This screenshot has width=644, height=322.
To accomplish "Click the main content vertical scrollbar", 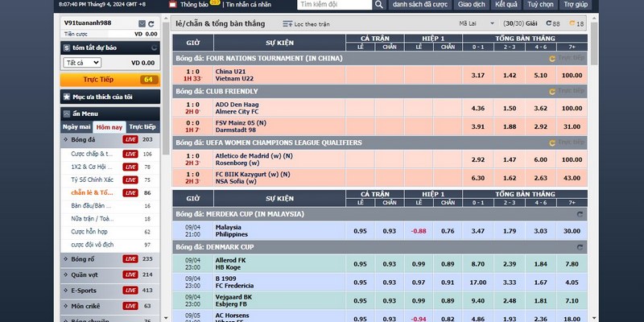I will coord(594,43).
